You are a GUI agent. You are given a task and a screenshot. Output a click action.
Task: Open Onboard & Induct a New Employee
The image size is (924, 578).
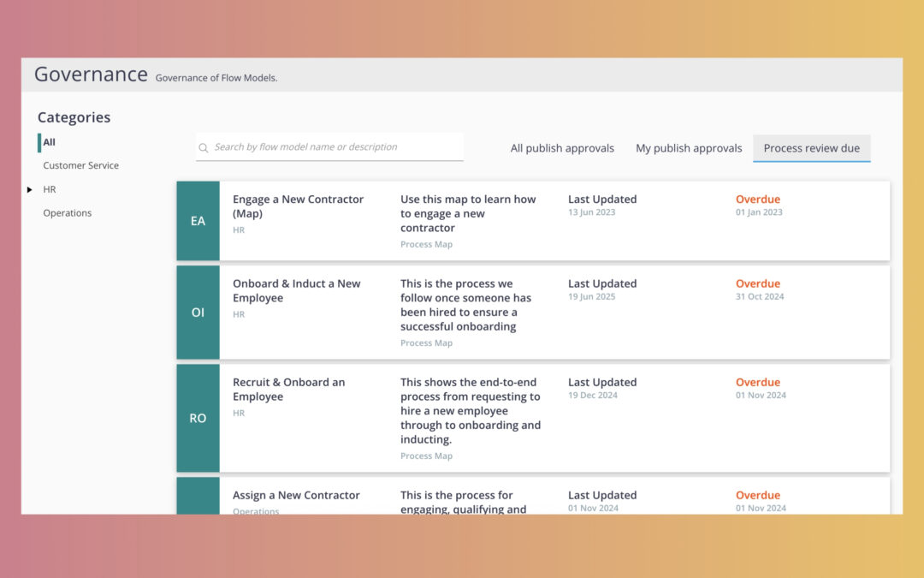click(296, 291)
